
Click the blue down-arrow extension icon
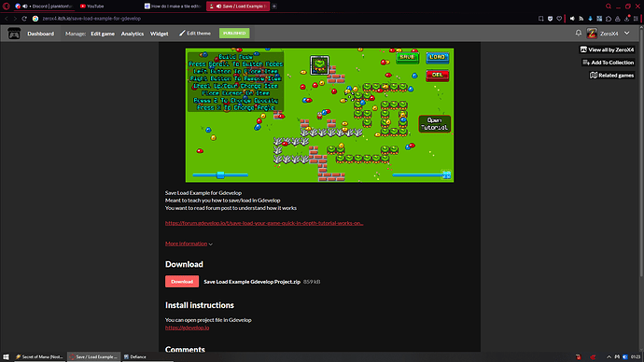tap(590, 19)
